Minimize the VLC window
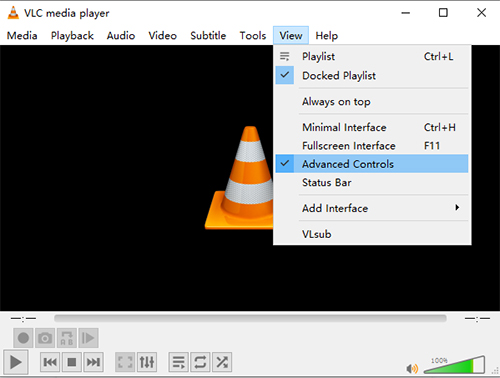Image resolution: width=500 pixels, height=378 pixels. [406, 13]
